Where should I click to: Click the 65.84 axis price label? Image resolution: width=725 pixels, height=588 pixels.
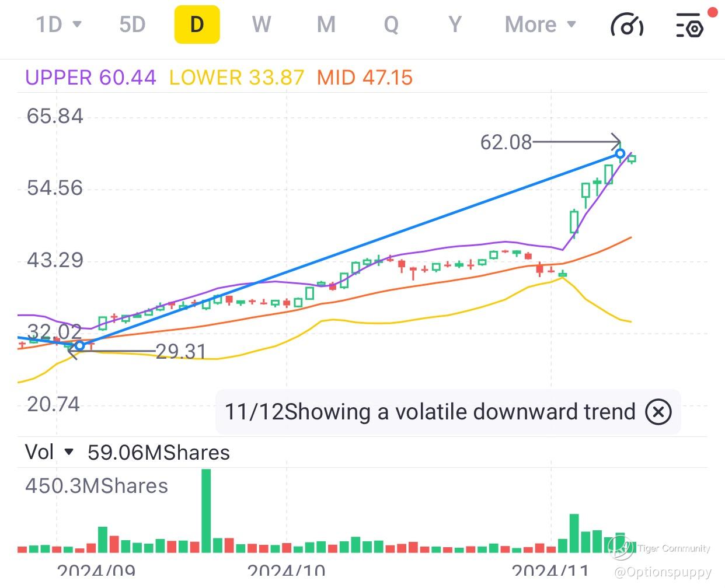click(x=55, y=116)
